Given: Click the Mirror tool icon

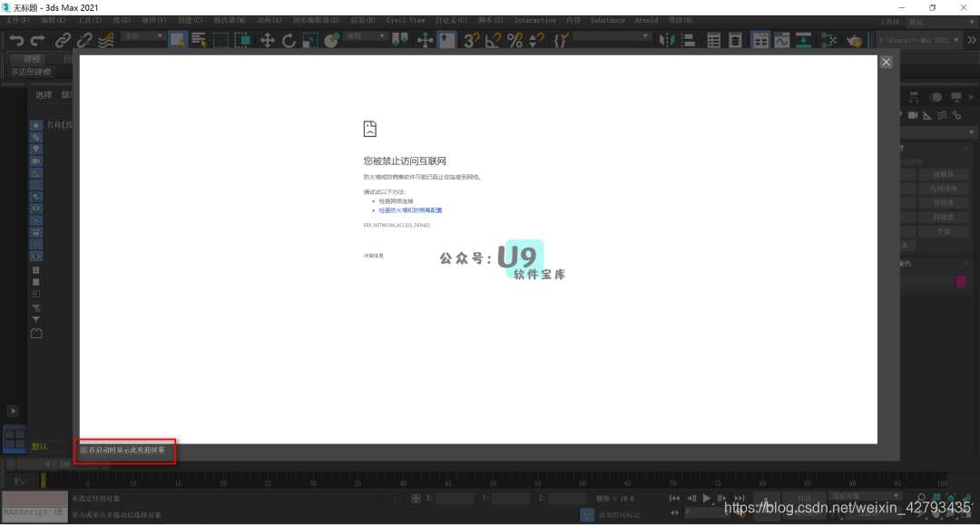Looking at the screenshot, I should tap(669, 40).
